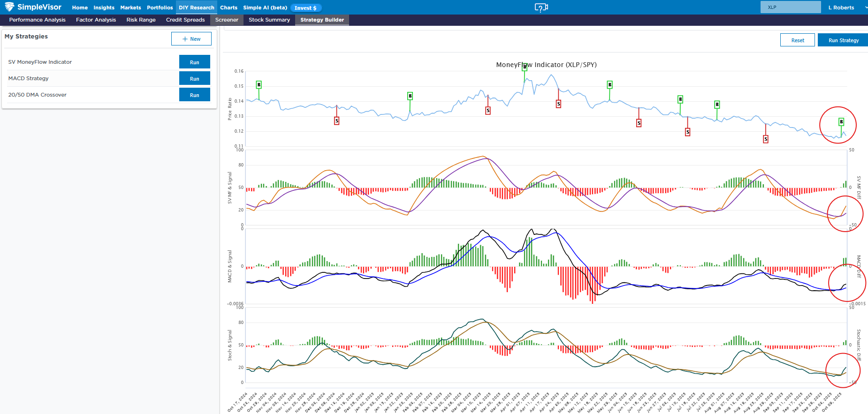Open the help video tutorial icon
868x414 pixels.
pyautogui.click(x=541, y=8)
